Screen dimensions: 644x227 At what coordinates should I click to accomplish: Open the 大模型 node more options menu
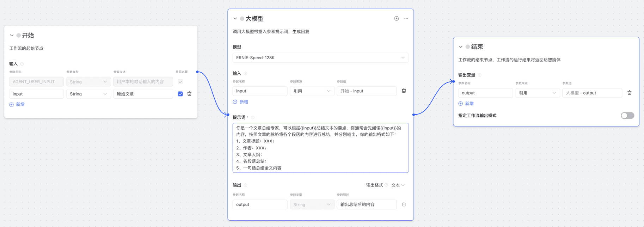[x=406, y=18]
